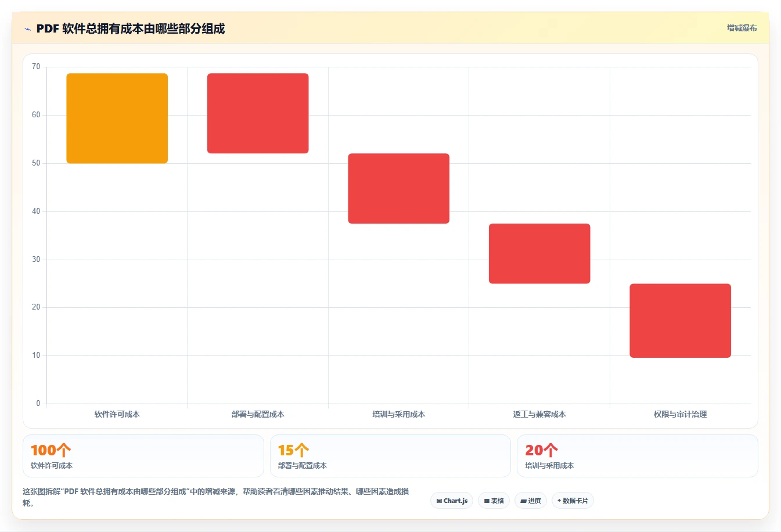
Task: Select the red 权限与审计治理 bar
Action: 681,321
